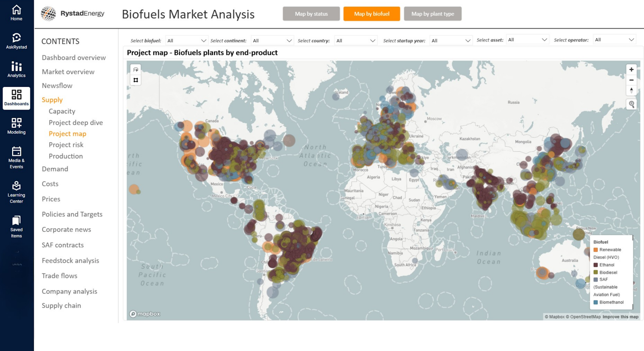The height and width of the screenshot is (351, 644).
Task: Activate the lasso selection tool on map
Action: pos(136,70)
